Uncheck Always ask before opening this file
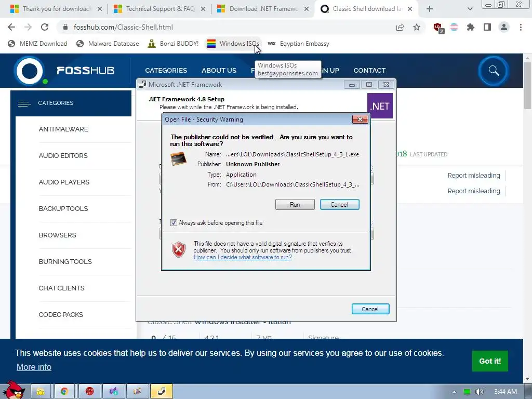 tap(174, 223)
